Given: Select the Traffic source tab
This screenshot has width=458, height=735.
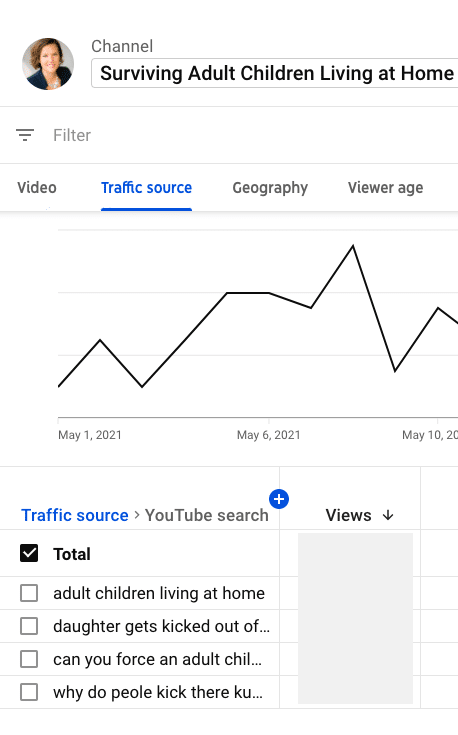Looking at the screenshot, I should 146,188.
